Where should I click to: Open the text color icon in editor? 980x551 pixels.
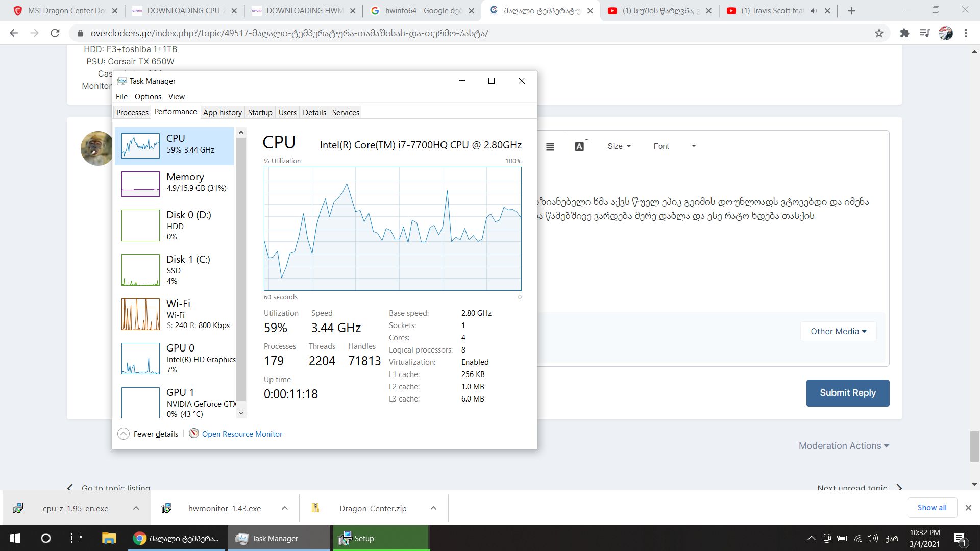click(x=579, y=147)
